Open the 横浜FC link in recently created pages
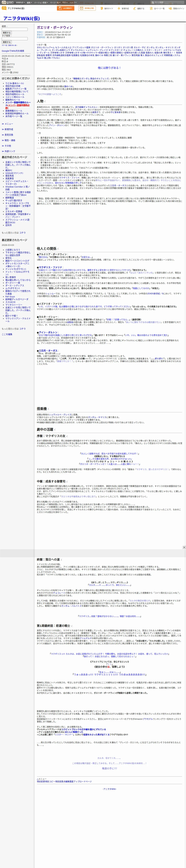This screenshot has height=868, width=186. point(9,171)
